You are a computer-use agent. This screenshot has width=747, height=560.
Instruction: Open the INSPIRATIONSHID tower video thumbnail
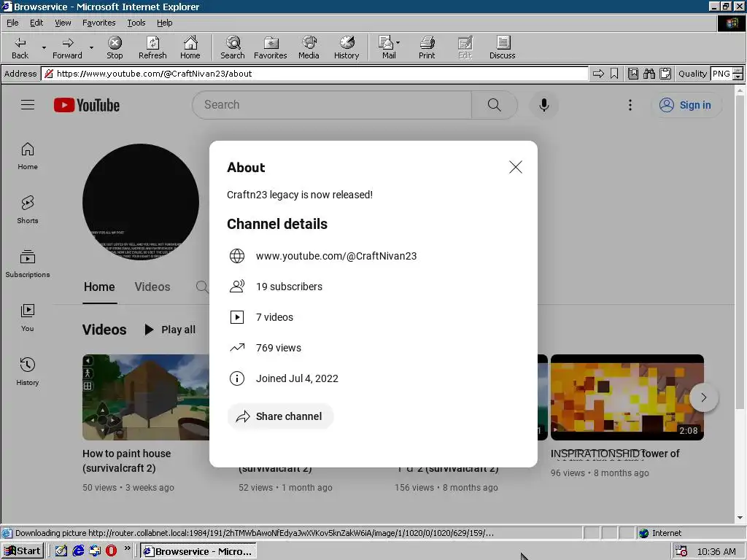click(x=627, y=397)
